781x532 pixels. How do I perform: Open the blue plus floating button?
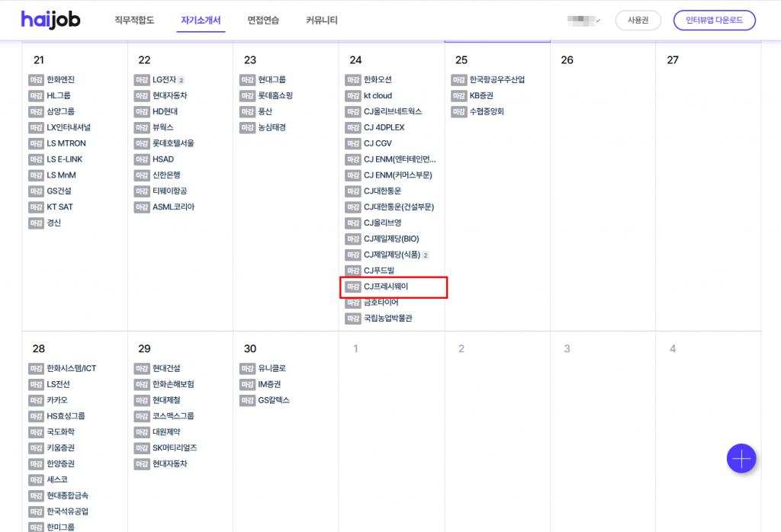click(741, 458)
